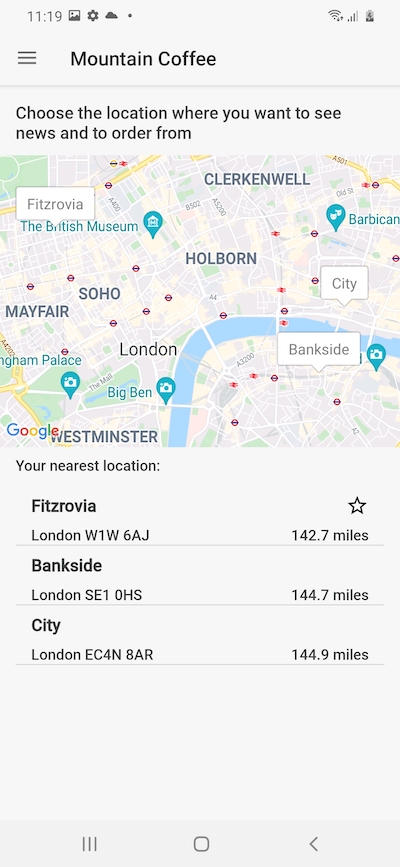Click the Fitzrovia address W1W 6AJ
Screen dimensions: 400x867
[x=90, y=535]
